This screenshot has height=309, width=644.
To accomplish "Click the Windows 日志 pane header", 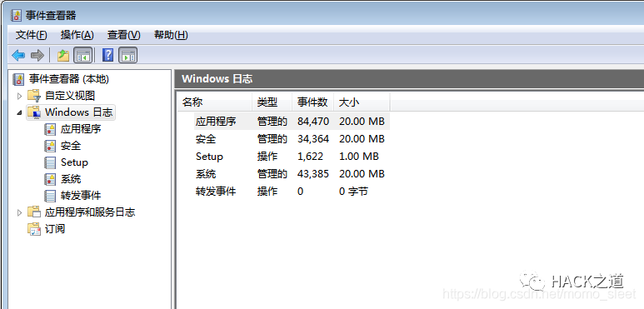I will tap(409, 79).
